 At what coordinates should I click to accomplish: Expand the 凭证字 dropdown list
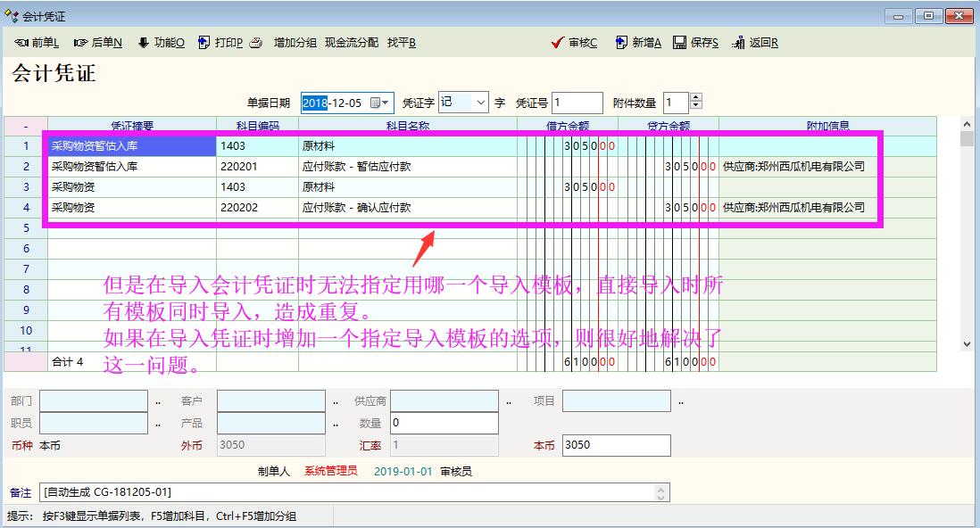481,103
